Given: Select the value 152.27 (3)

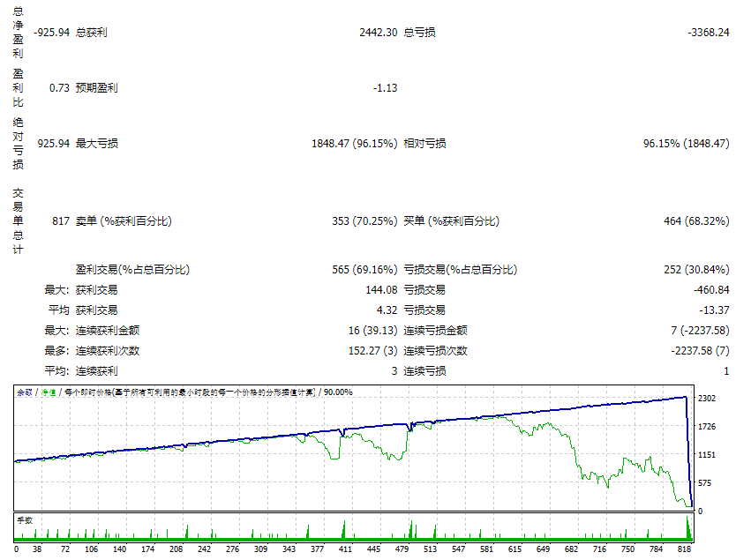Looking at the screenshot, I should [372, 350].
